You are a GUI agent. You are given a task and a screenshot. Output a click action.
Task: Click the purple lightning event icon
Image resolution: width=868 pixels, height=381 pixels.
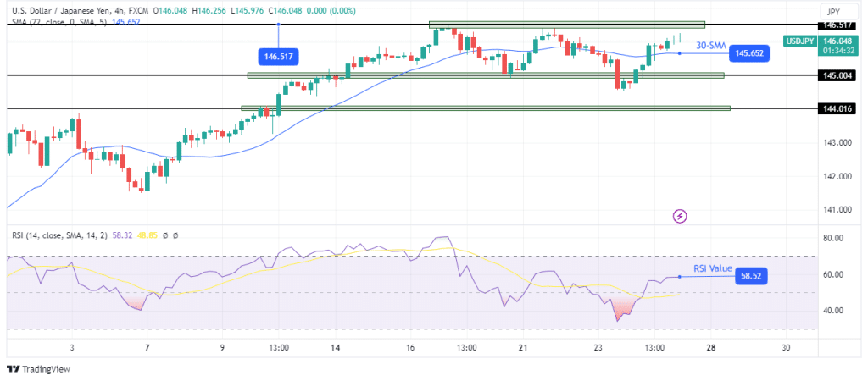(x=681, y=216)
